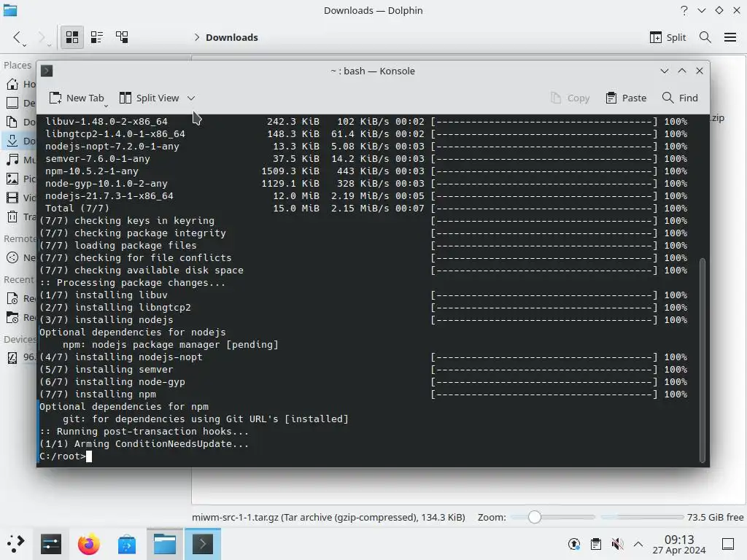747x560 pixels.
Task: Launch Firefox from the taskbar
Action: (88, 544)
